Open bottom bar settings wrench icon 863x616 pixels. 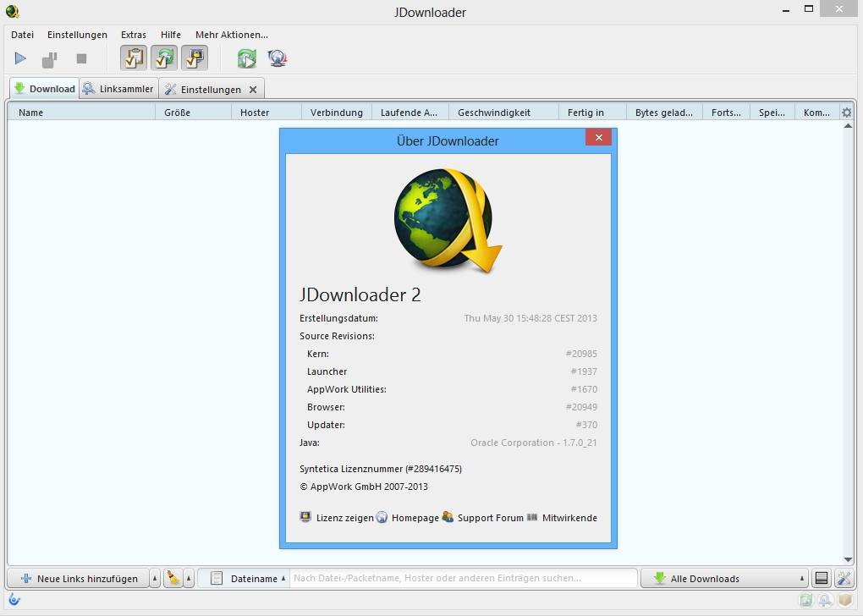click(844, 578)
